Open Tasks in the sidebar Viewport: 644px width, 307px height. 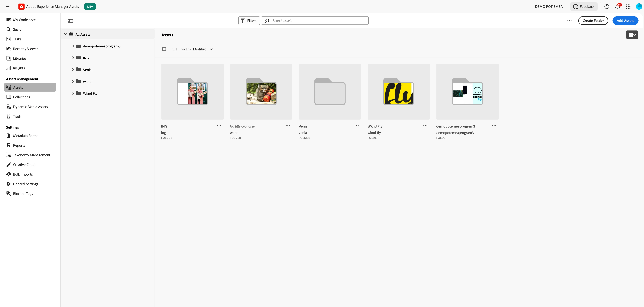[30, 39]
